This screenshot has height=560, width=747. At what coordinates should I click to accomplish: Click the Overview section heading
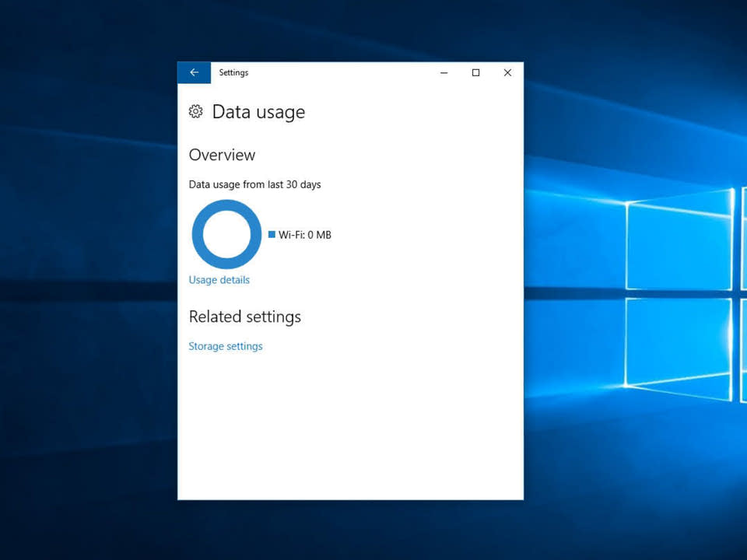[x=222, y=155]
